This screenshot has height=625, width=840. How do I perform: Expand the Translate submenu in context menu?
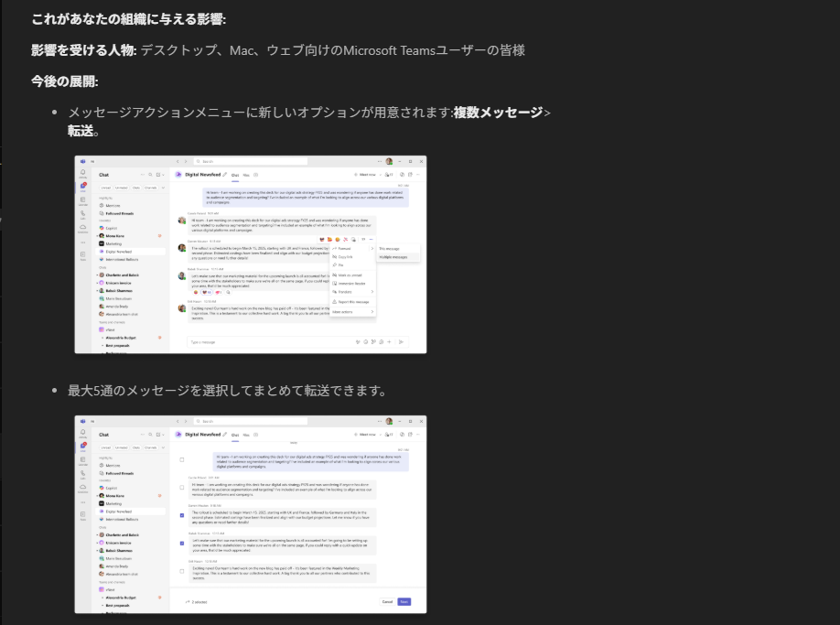click(372, 292)
